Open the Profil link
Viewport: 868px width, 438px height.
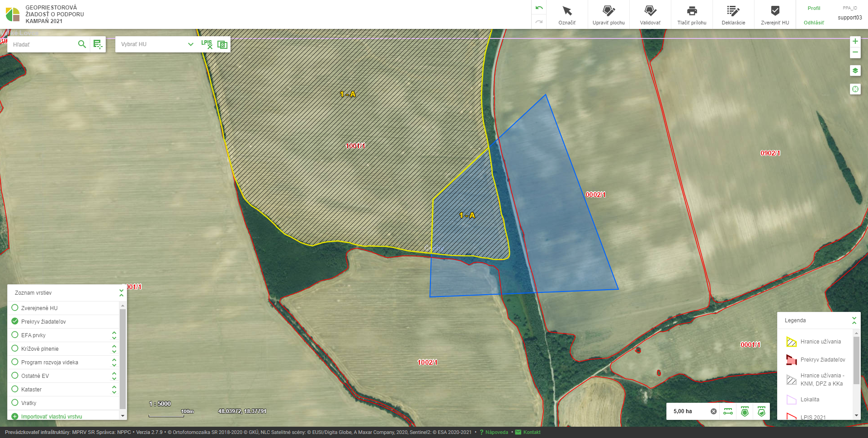tap(814, 8)
